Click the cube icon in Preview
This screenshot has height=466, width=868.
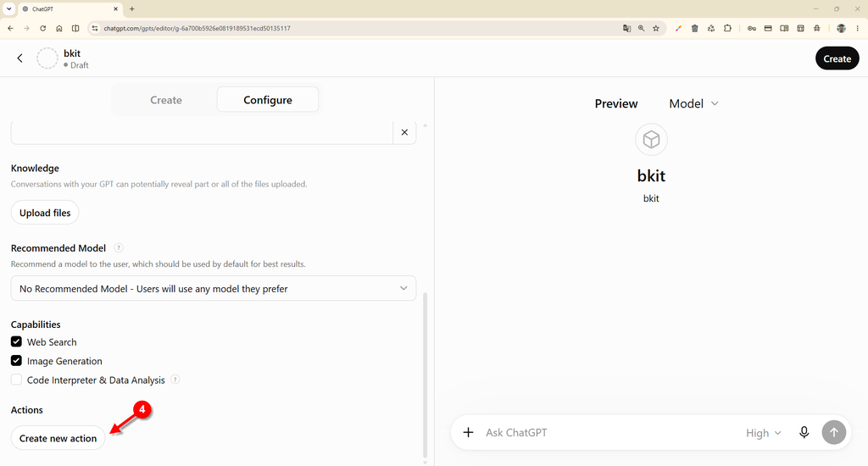point(651,140)
